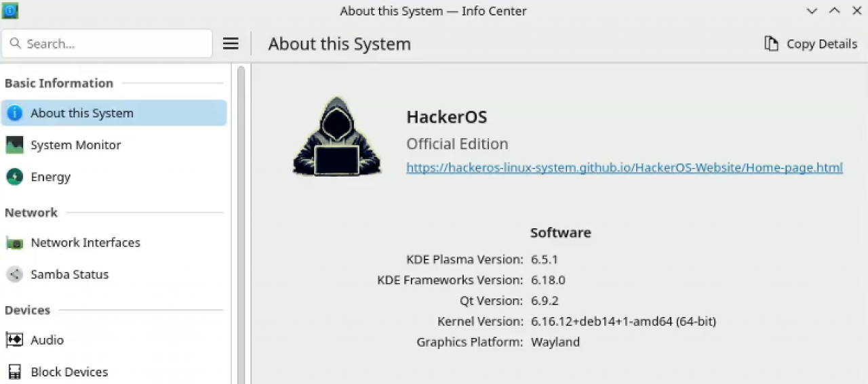Screen dimensions: 868x384
Task: Click the Copy Details button
Action: [x=810, y=44]
